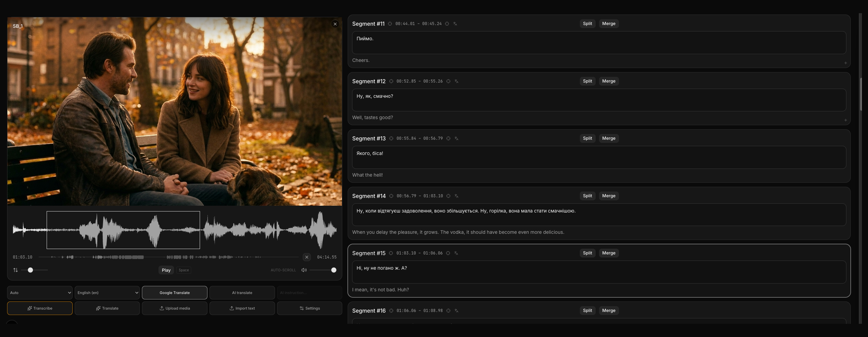The height and width of the screenshot is (337, 868).
Task: Click Import text button
Action: (x=242, y=308)
